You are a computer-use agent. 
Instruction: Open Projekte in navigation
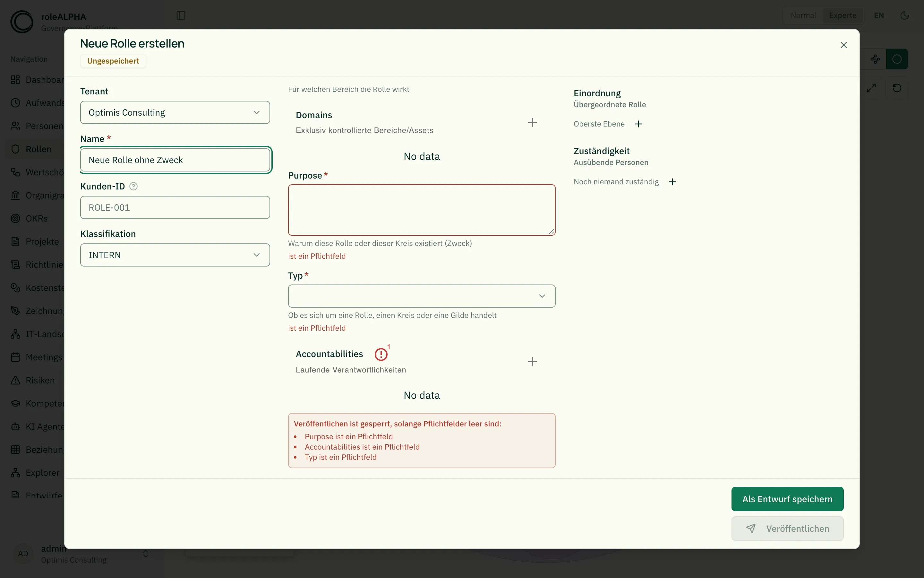click(x=34, y=241)
